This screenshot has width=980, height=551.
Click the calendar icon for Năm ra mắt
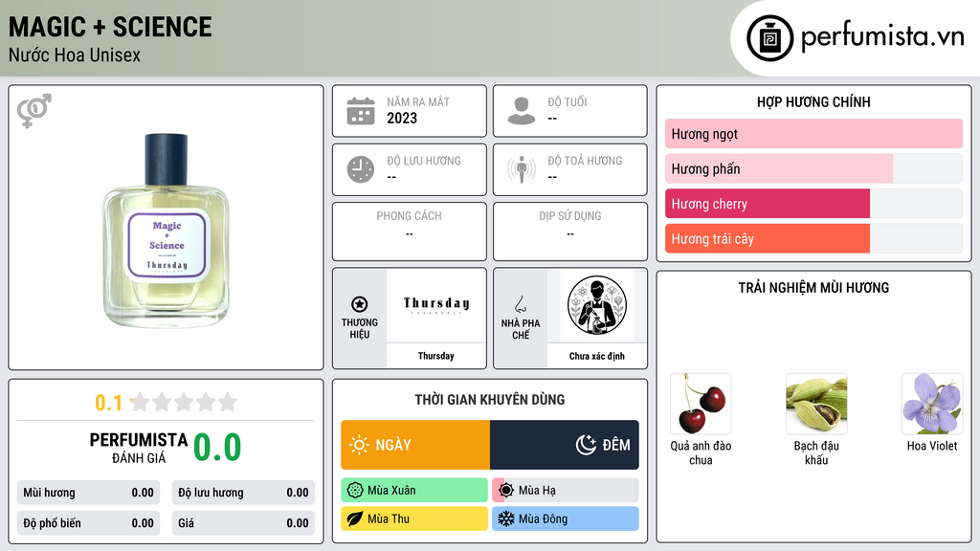click(361, 111)
